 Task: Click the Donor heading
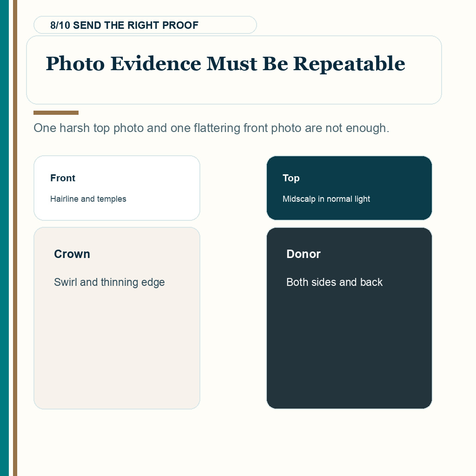(303, 254)
